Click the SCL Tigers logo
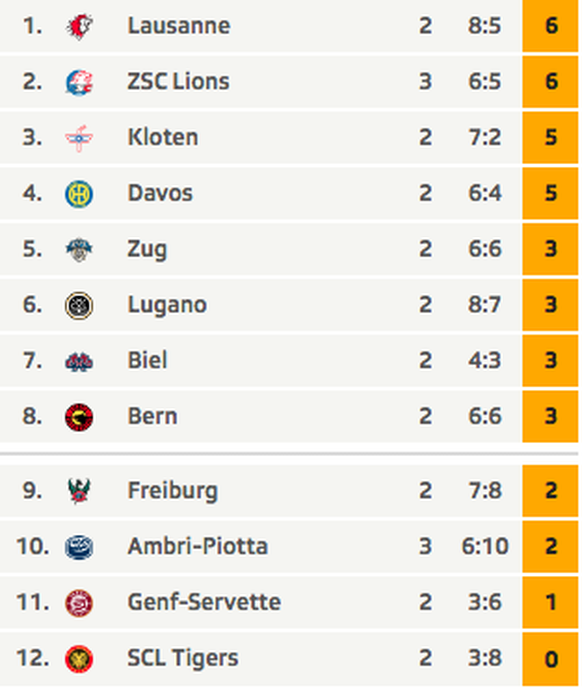This screenshot has width=582, height=688. [x=79, y=659]
